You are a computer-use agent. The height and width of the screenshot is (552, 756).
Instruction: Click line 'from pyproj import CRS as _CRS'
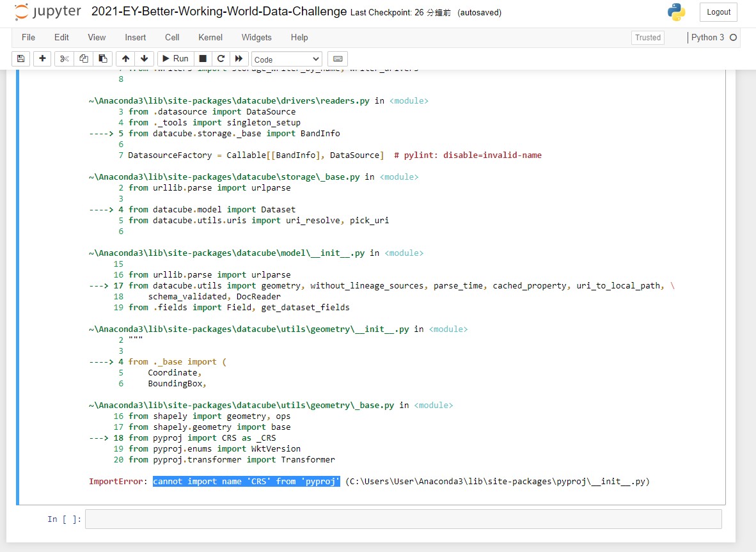point(202,438)
